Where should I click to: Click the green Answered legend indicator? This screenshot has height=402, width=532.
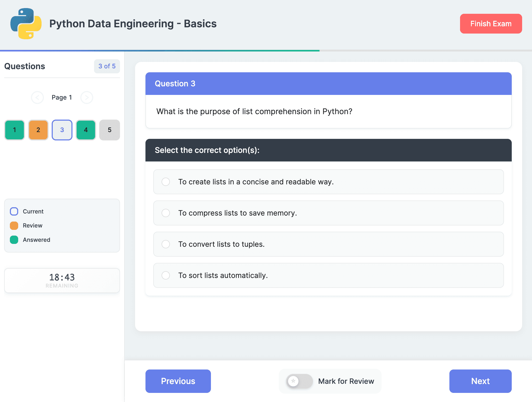[x=14, y=240]
